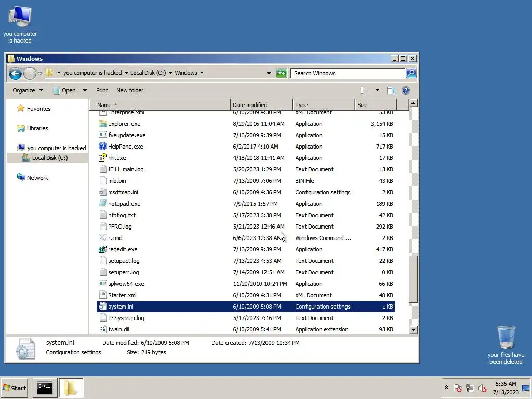Click the folder taskbar button

[x=71, y=388]
